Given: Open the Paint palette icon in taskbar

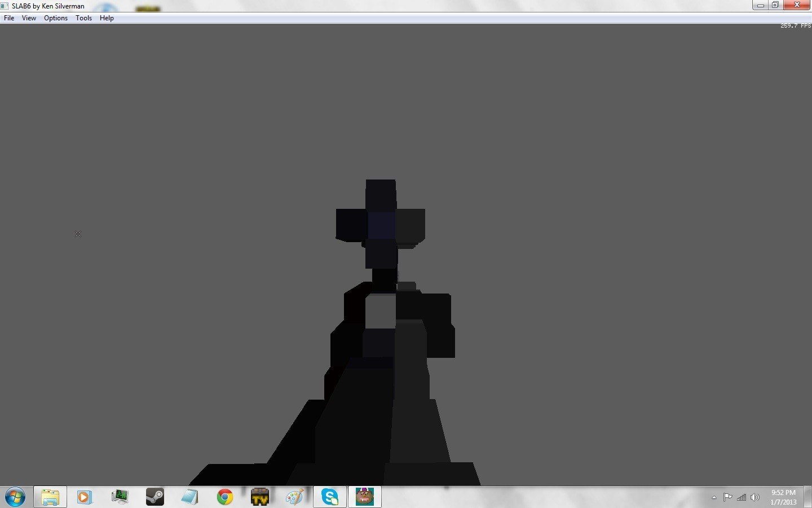Looking at the screenshot, I should point(294,497).
